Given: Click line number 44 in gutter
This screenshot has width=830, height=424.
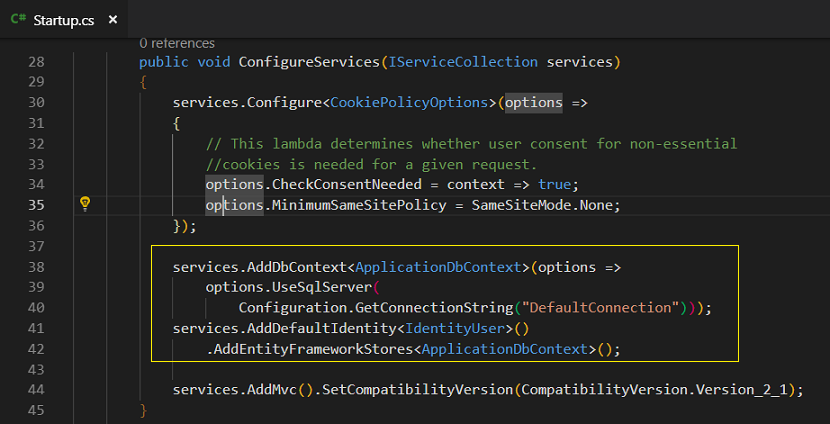Looking at the screenshot, I should 36,390.
